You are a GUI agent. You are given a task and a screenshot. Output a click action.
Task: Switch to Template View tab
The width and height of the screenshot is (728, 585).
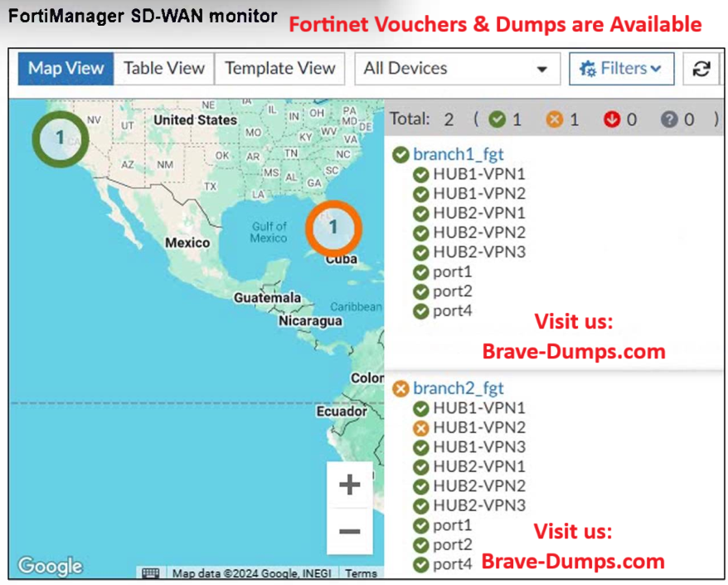point(280,69)
